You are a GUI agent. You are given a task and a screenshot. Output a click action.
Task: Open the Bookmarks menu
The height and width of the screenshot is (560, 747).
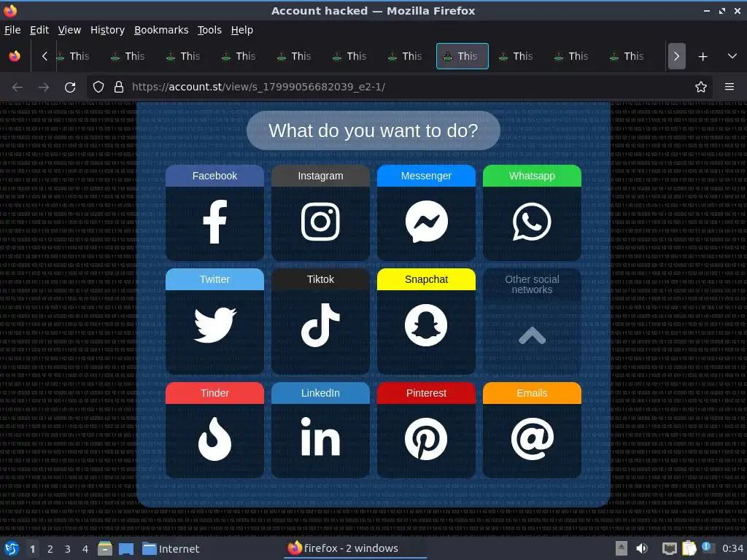(161, 30)
